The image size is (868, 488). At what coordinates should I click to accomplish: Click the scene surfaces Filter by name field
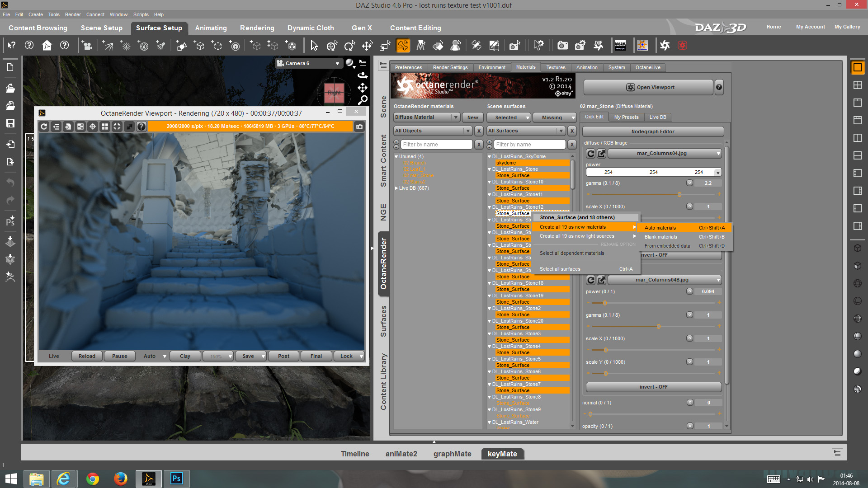coord(529,145)
